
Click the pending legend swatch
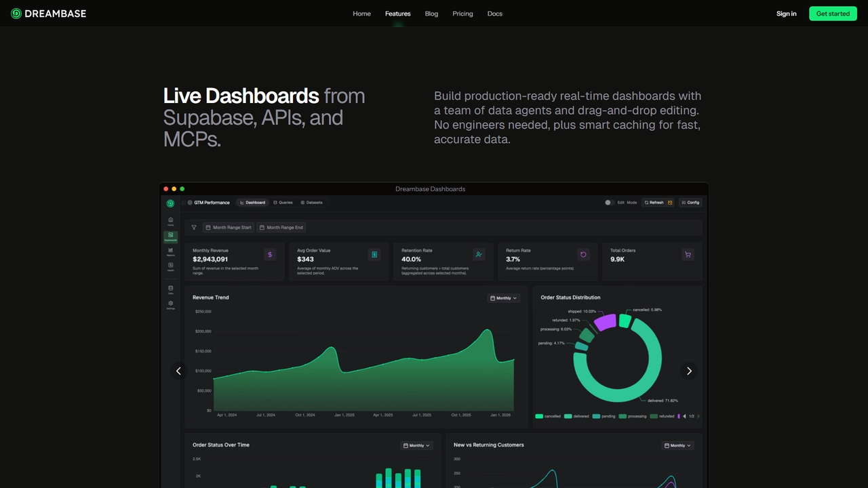(596, 416)
